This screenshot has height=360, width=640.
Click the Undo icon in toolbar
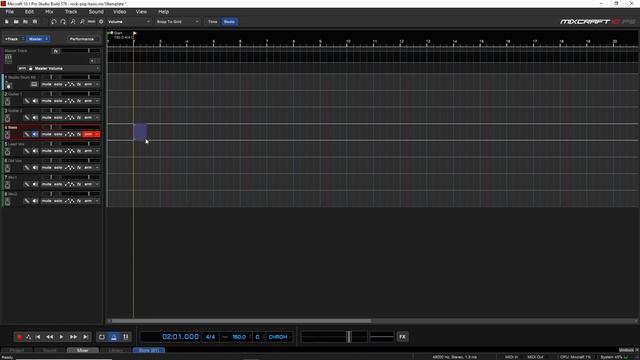tap(53, 22)
